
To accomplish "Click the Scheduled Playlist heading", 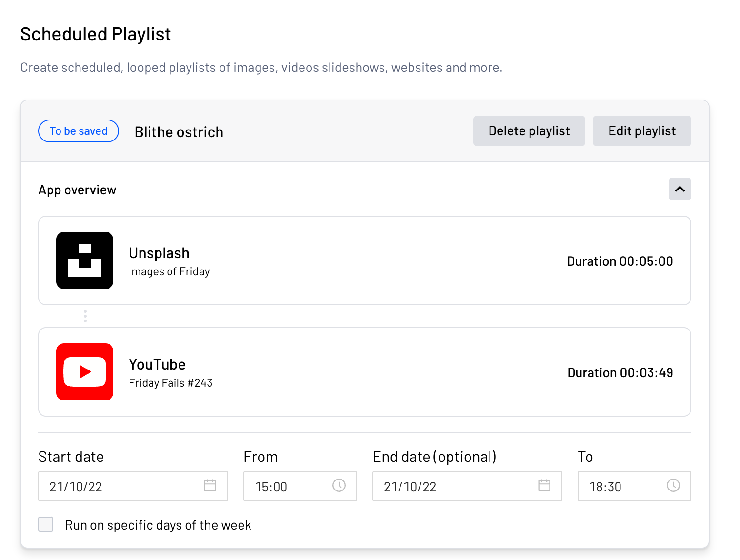I will (x=96, y=34).
